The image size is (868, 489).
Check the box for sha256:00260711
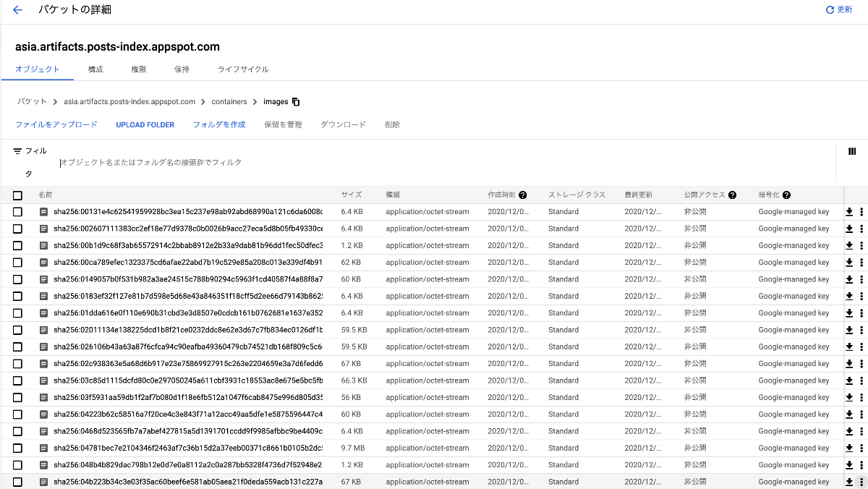tap(18, 229)
